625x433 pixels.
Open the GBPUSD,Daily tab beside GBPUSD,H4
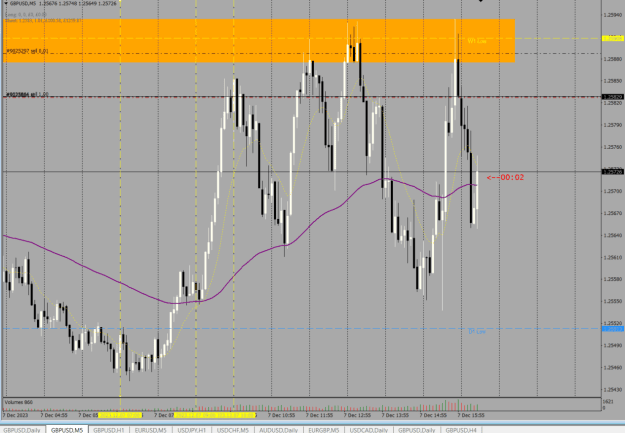click(417, 430)
